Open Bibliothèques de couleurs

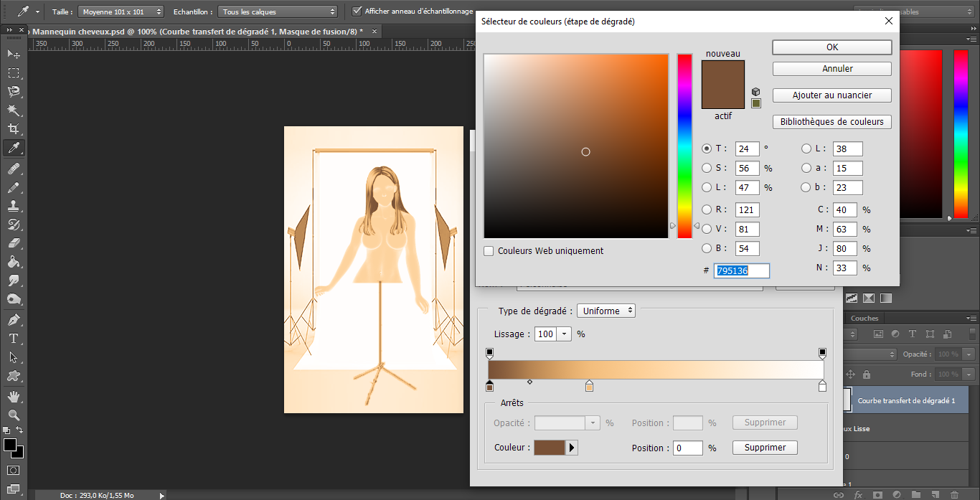click(x=831, y=122)
